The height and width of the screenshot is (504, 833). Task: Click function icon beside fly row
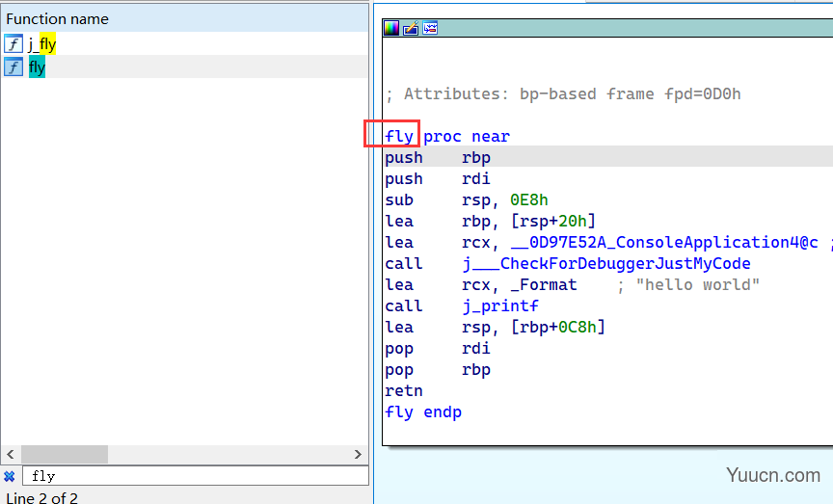[13, 66]
